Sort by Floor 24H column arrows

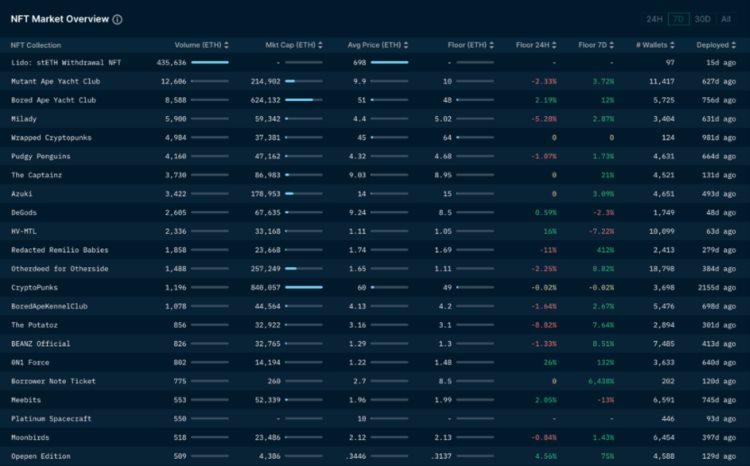coord(554,45)
